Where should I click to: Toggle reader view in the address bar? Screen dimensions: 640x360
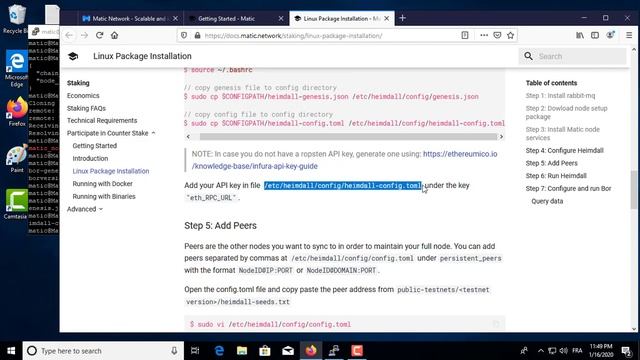pos(464,36)
